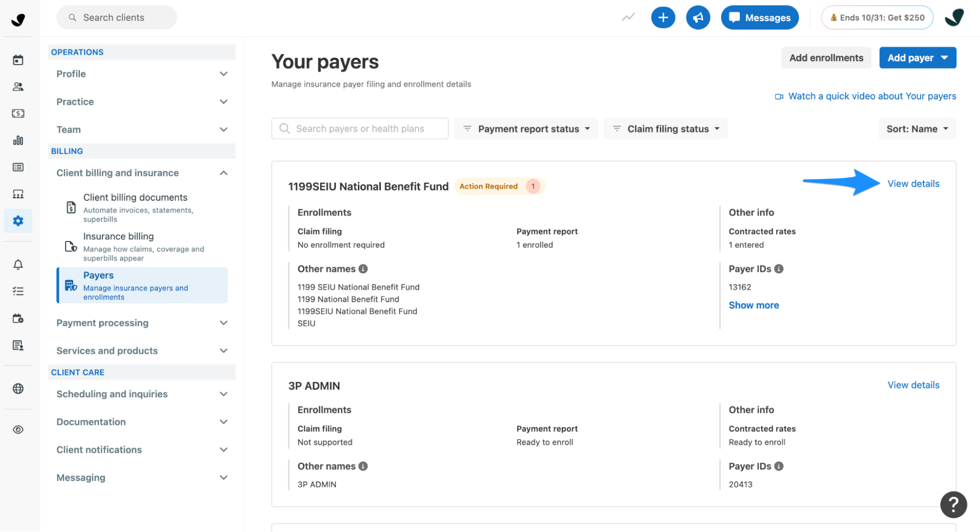Open the billing dollar icon in rail
The width and height of the screenshot is (980, 532).
click(x=18, y=113)
